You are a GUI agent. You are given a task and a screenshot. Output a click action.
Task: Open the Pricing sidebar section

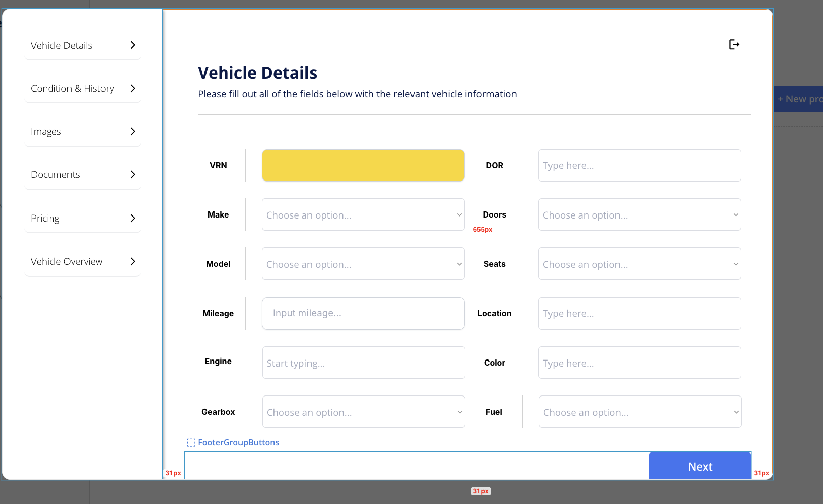(x=83, y=218)
